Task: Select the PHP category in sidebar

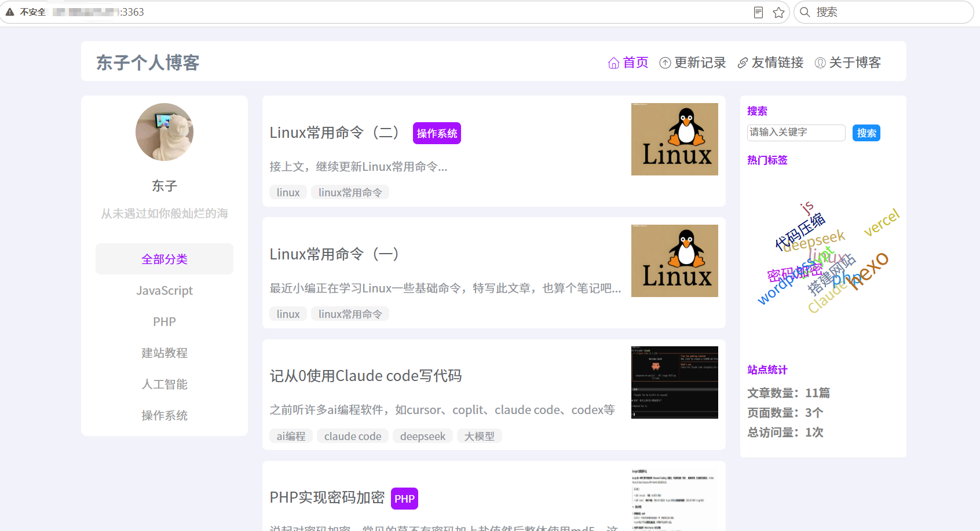Action: 164,321
